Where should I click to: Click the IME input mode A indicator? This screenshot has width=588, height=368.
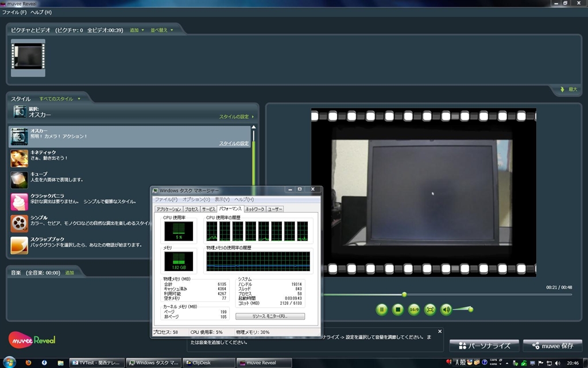458,362
